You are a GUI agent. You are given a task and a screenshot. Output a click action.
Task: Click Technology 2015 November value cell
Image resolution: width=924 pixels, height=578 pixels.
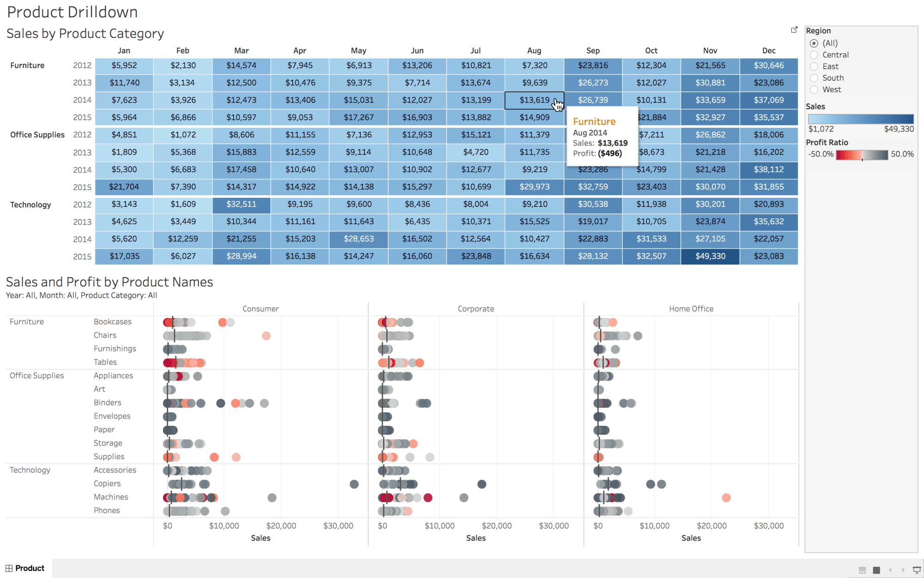(x=710, y=255)
